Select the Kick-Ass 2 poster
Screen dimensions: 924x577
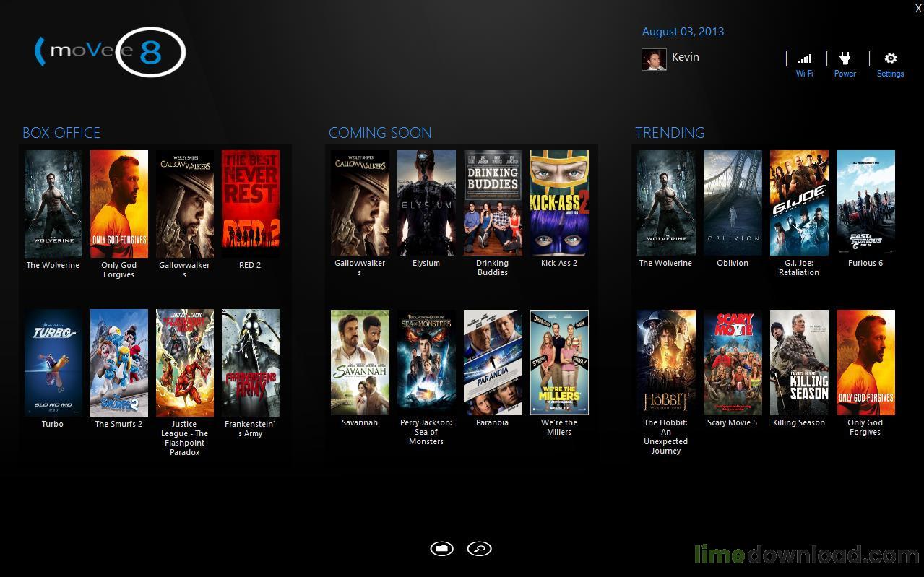[x=559, y=203]
